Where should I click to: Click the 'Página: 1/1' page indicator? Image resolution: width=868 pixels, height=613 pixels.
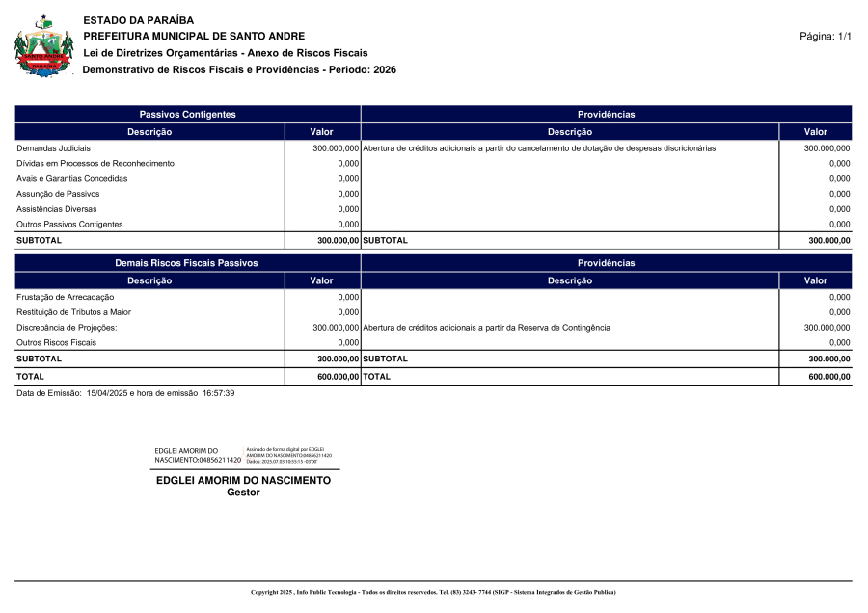click(x=826, y=37)
